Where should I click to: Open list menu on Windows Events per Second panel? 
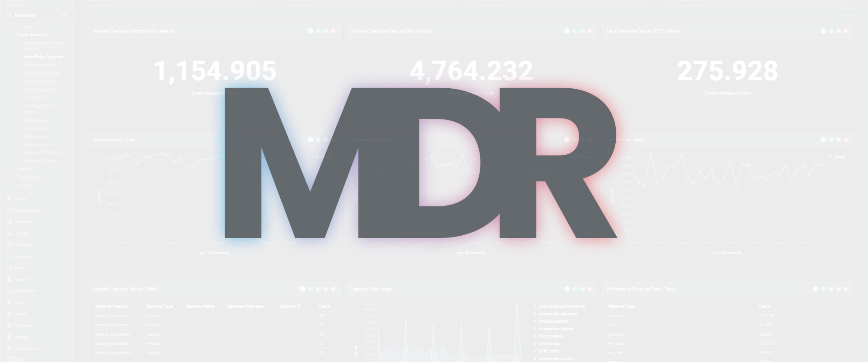(582, 31)
